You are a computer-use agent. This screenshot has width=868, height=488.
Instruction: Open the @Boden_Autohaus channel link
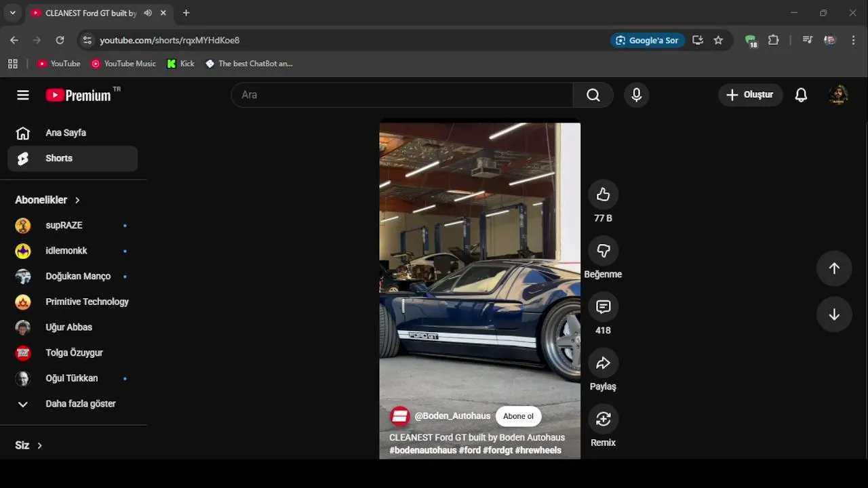point(452,416)
